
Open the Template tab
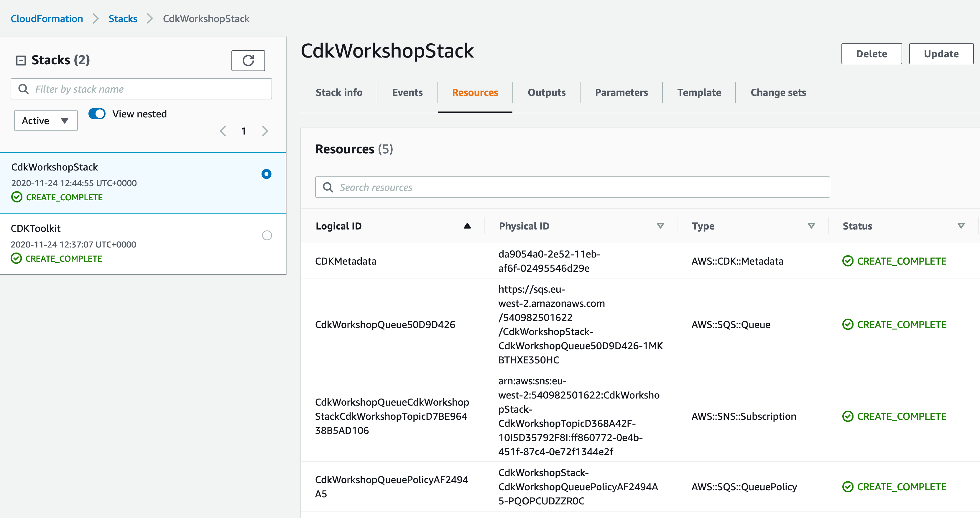point(699,93)
